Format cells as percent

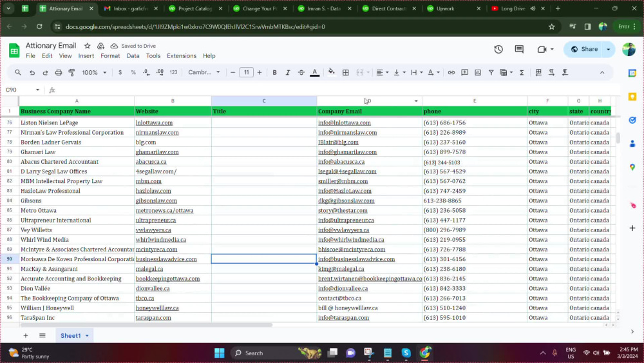click(x=133, y=72)
